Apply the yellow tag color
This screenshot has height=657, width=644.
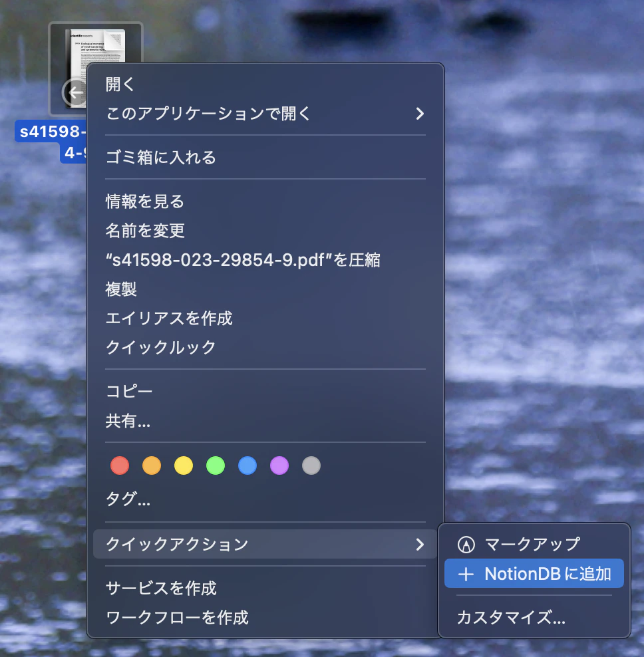tap(184, 465)
